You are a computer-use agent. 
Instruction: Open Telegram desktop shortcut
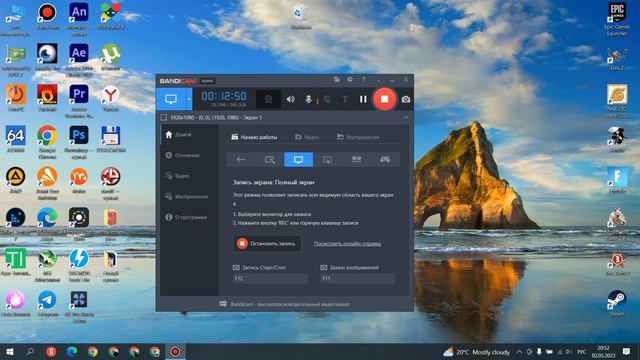click(47, 300)
